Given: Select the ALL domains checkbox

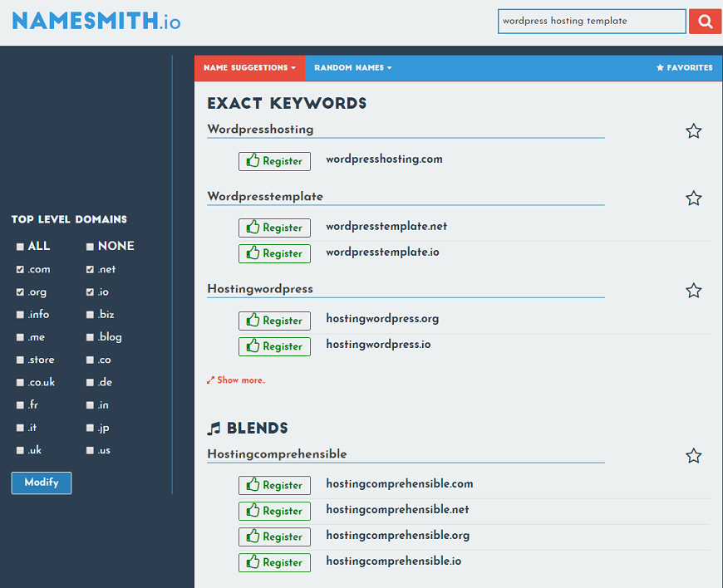Looking at the screenshot, I should tap(20, 247).
